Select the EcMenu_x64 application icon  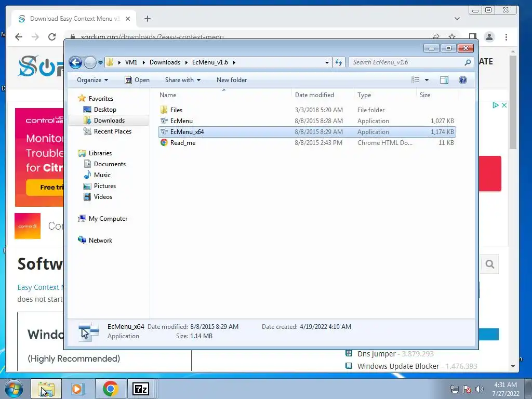click(164, 131)
